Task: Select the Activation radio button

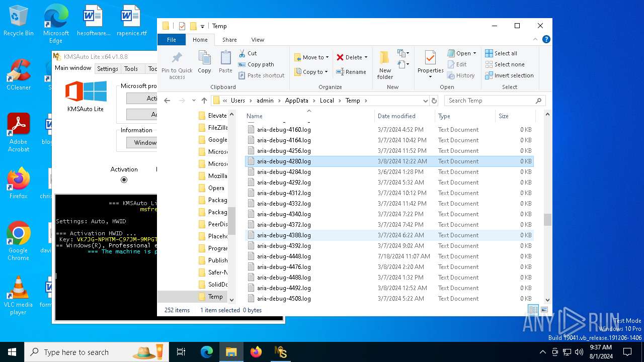Action: 124,179
